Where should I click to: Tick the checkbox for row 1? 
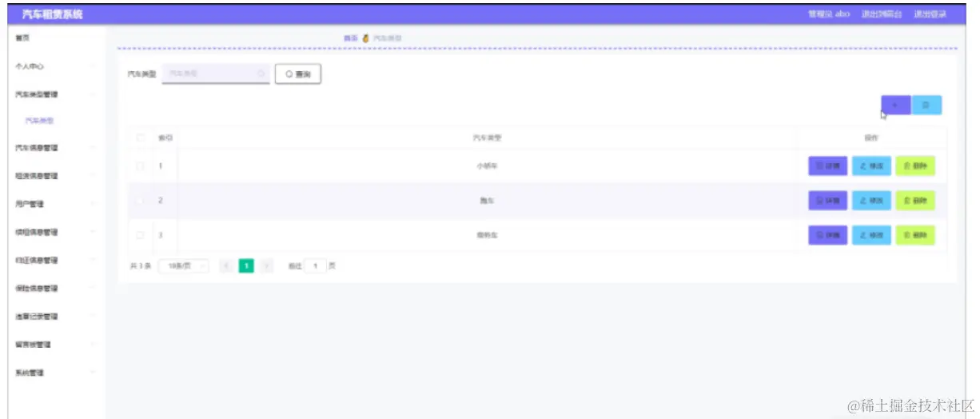[x=141, y=166]
